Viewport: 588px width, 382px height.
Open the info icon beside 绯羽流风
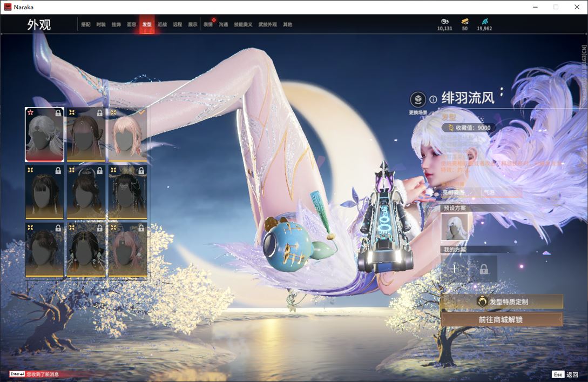pos(433,99)
